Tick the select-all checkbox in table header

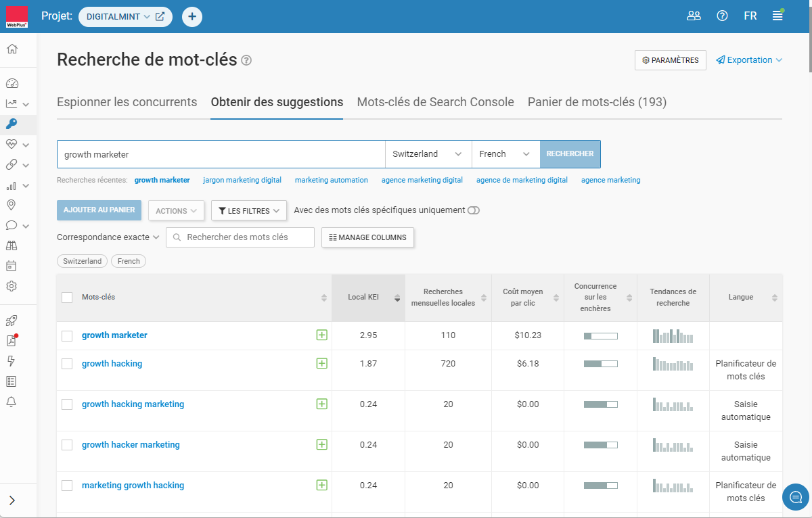click(x=67, y=298)
